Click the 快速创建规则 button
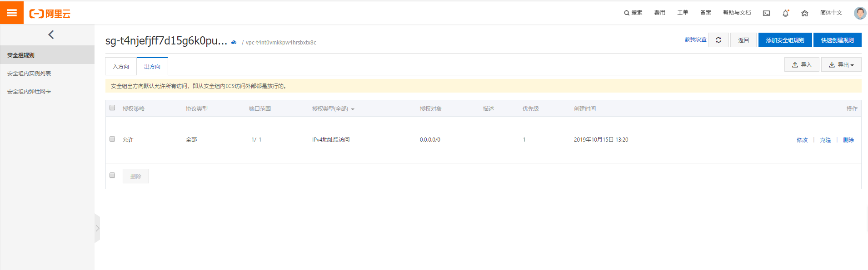Viewport: 868px width, 270px height. click(838, 40)
